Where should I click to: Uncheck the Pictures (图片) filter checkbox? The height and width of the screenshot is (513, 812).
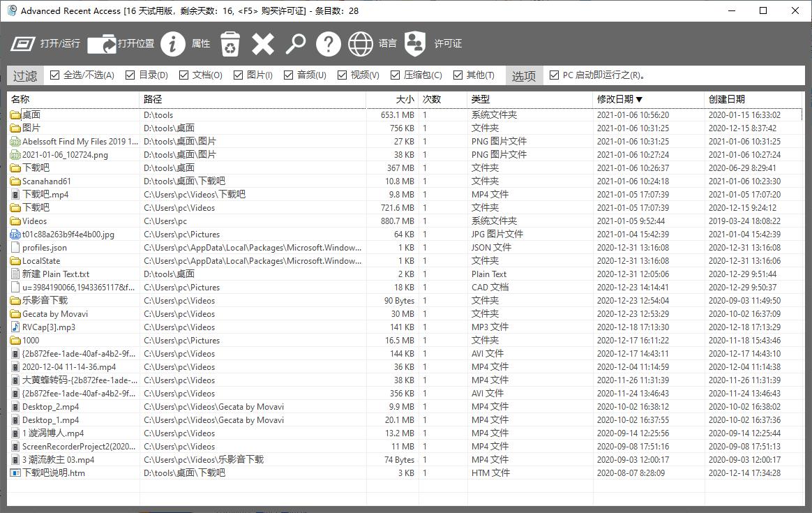tap(239, 75)
